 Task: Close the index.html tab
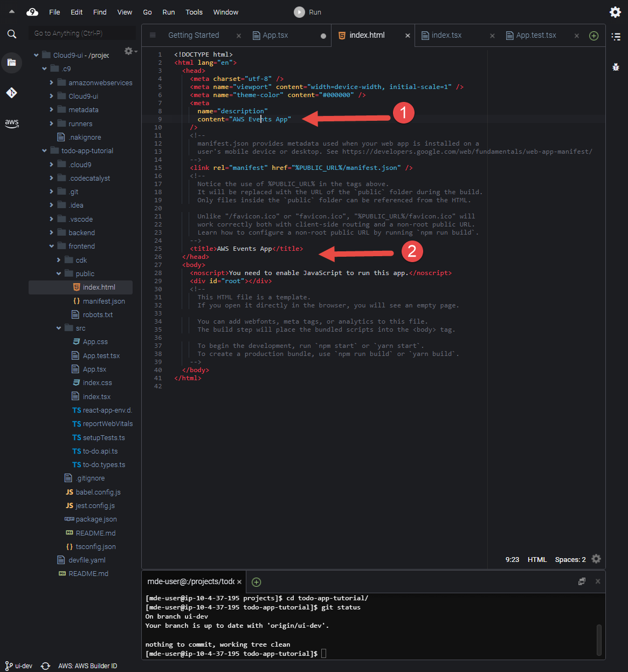tap(408, 36)
